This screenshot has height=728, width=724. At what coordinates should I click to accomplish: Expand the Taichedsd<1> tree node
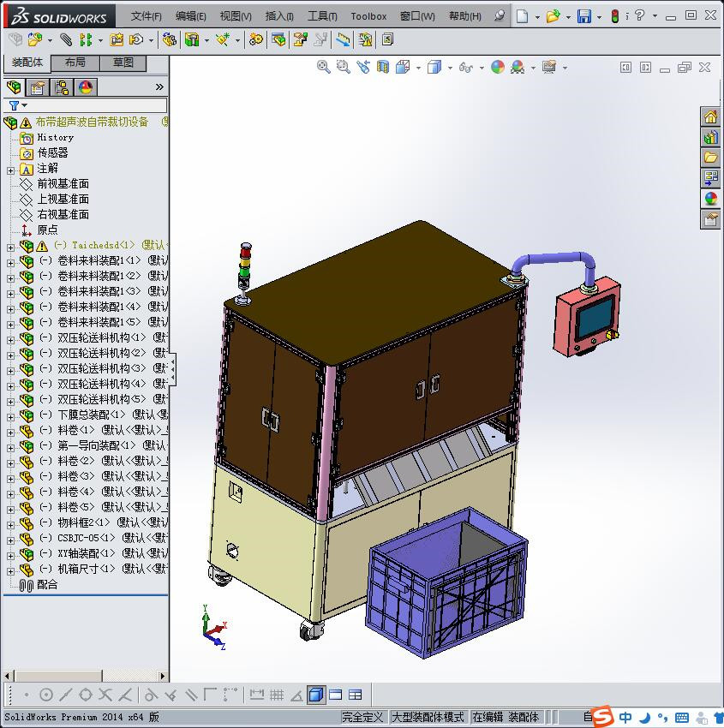(x=10, y=248)
